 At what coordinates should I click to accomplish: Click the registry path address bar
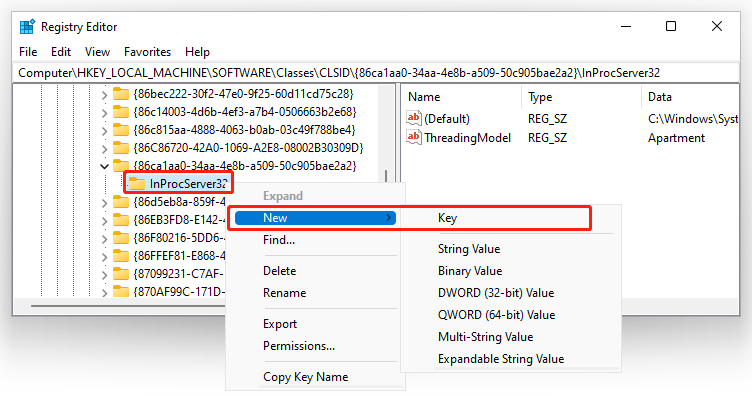376,73
